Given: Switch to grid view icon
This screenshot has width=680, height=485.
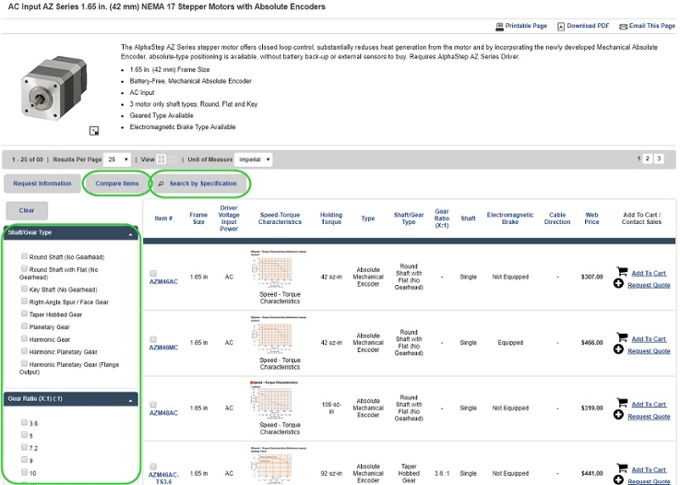Looking at the screenshot, I should tap(163, 159).
